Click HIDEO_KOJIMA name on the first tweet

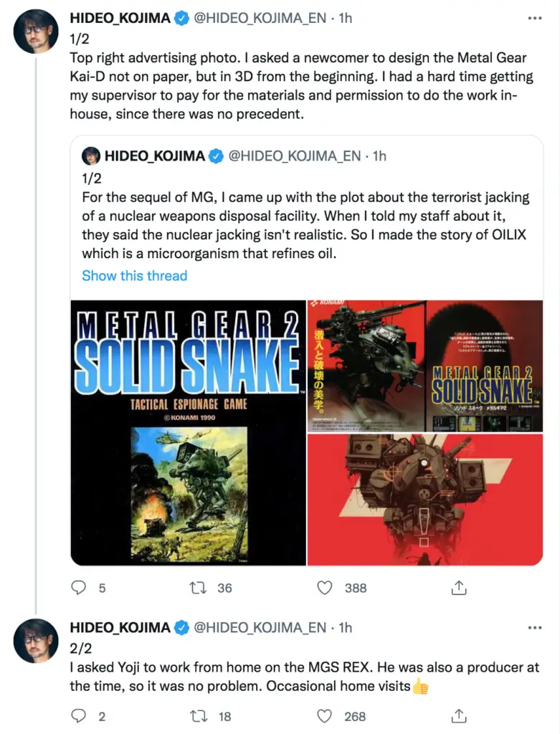point(120,19)
